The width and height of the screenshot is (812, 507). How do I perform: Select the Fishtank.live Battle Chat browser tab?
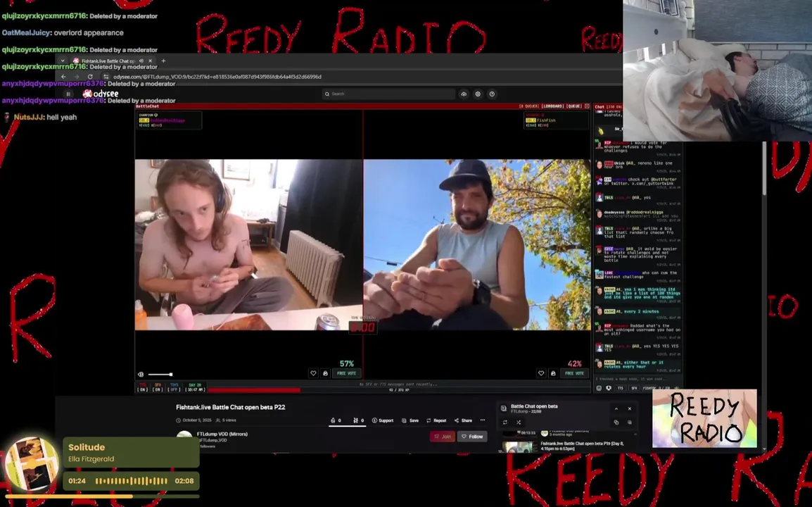click(113, 61)
